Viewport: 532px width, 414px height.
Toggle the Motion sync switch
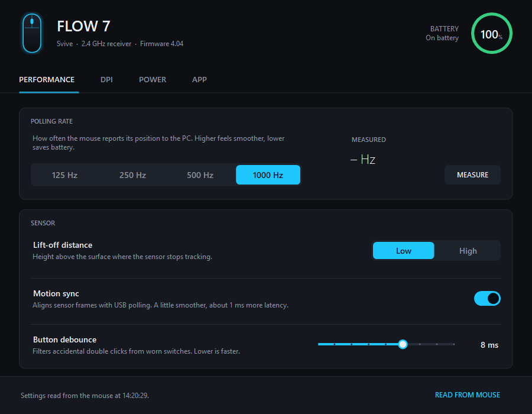tap(487, 299)
